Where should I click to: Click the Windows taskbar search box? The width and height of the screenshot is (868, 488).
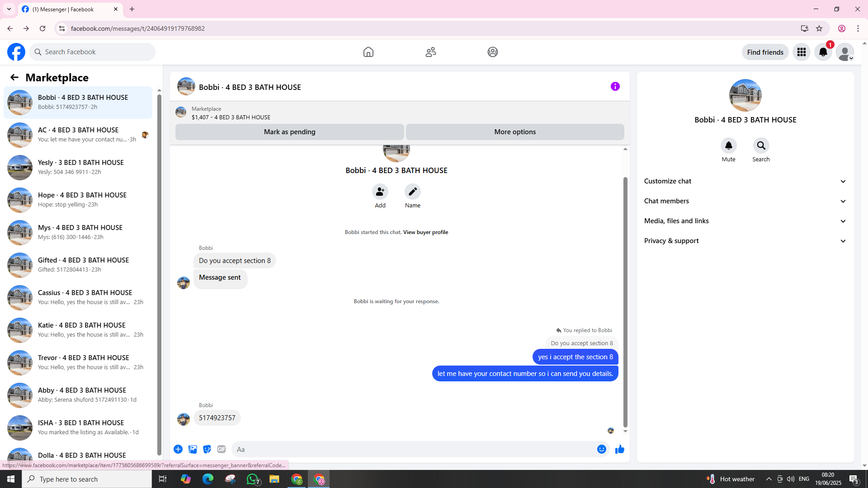pos(87,479)
